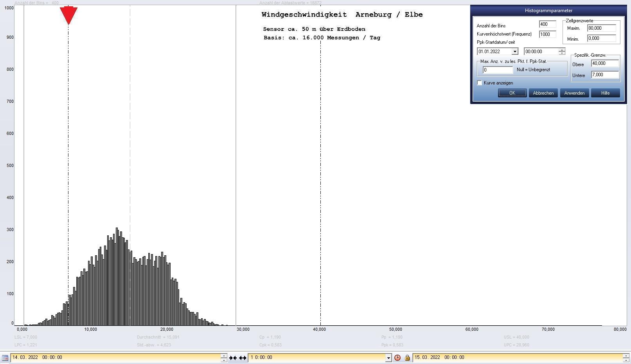The image size is (631, 364).
Task: Click the zoom-in inward arrows icon
Action: tap(233, 358)
